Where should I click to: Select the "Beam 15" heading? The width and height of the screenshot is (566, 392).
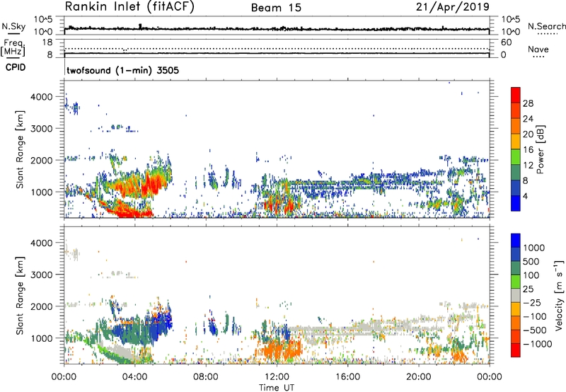[276, 8]
